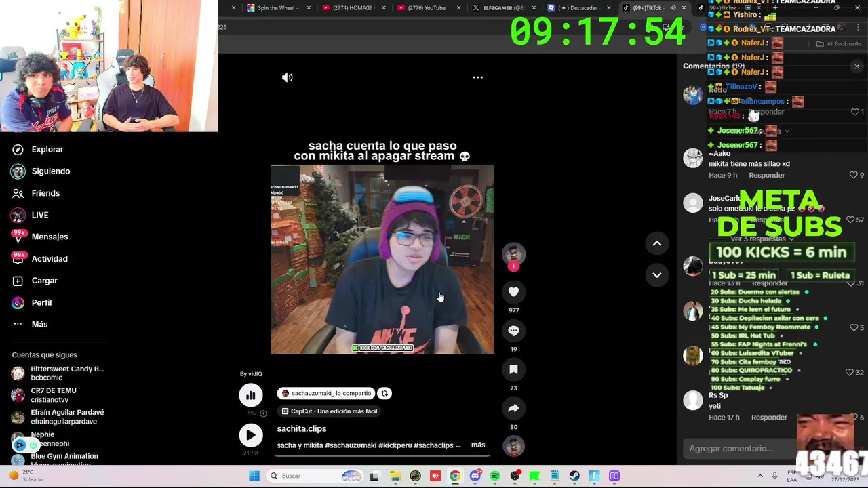Like the video with the heart icon
Viewport: 868px width, 488px height.
[513, 291]
